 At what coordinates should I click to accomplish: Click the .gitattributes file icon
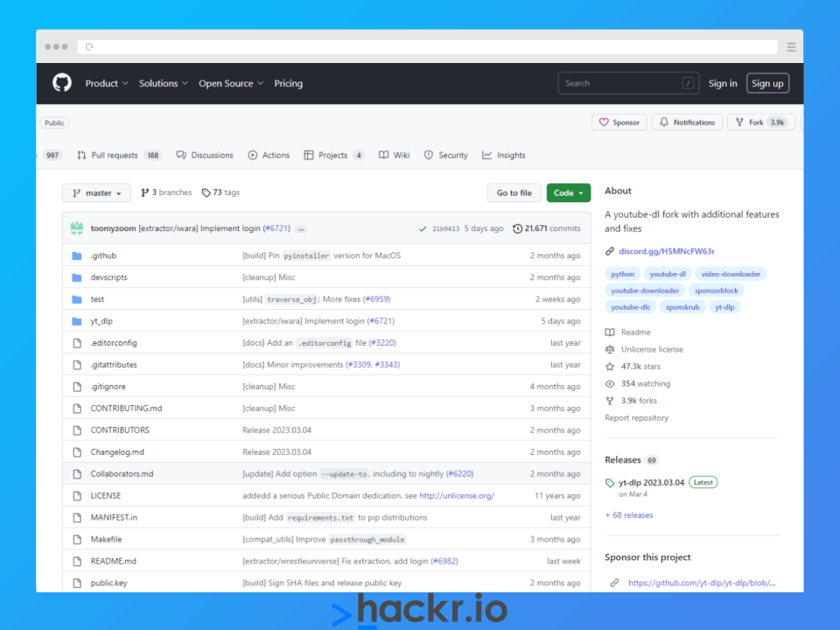click(77, 365)
